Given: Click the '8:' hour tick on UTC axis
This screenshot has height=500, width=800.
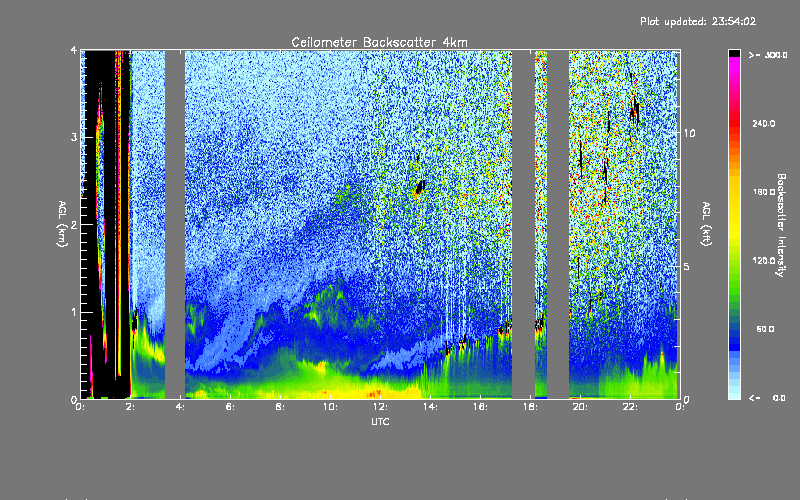Looking at the screenshot, I should pos(281,407).
